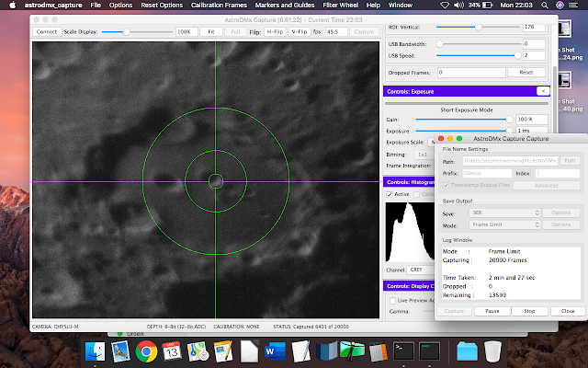
Task: Click Close in the Capture dialog
Action: coord(568,311)
